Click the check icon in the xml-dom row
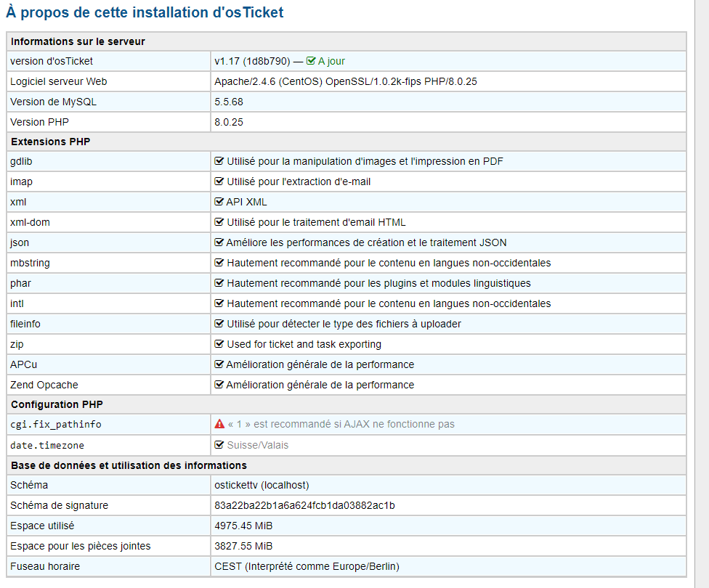 click(x=219, y=222)
